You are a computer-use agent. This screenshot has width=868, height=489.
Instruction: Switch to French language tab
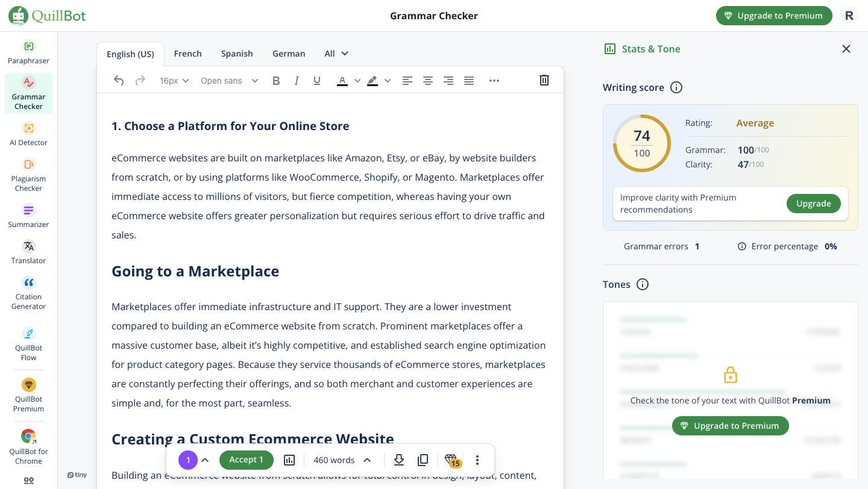tap(188, 54)
